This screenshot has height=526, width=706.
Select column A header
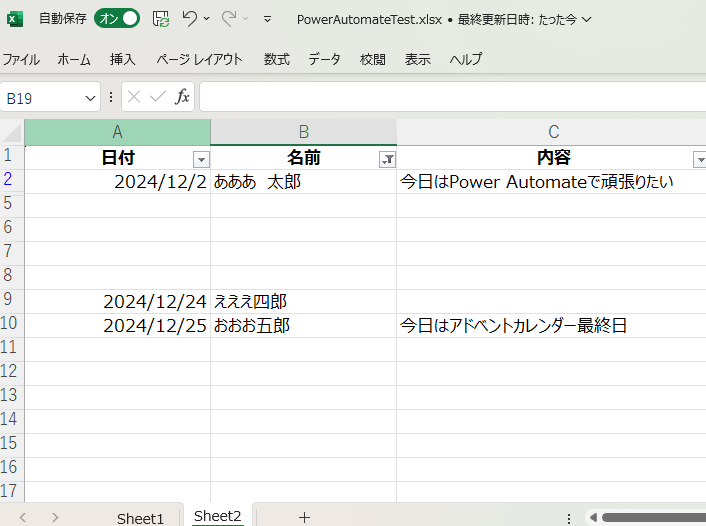click(x=118, y=132)
